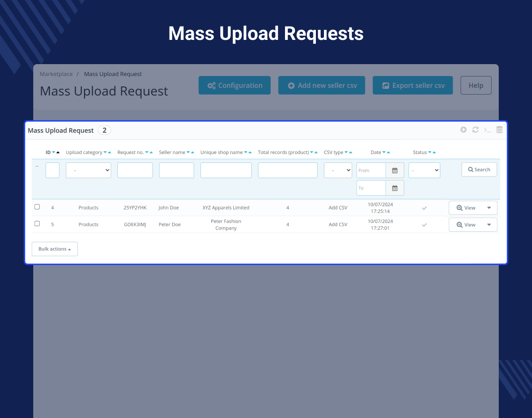Click the Seller name column header
Viewport: 532px width, 418px height.
coord(172,152)
